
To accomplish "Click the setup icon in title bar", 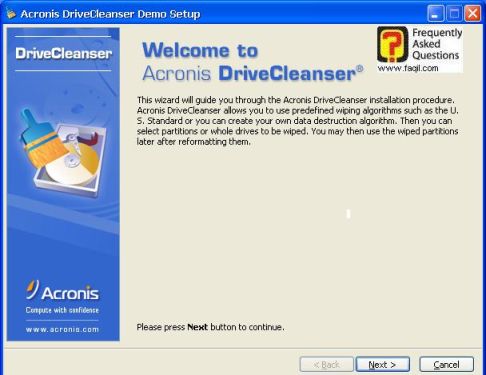I will coord(11,13).
